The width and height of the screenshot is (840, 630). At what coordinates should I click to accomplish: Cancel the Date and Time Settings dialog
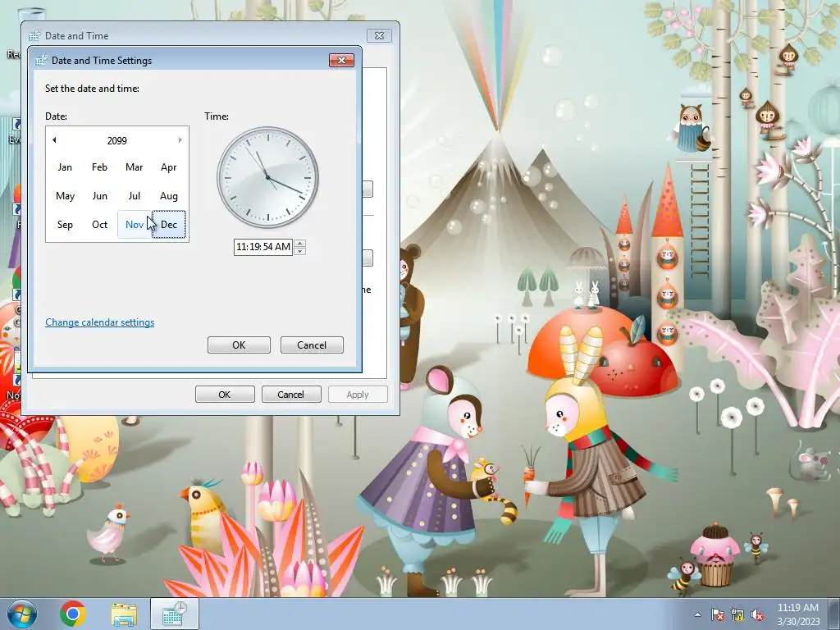pyautogui.click(x=312, y=345)
